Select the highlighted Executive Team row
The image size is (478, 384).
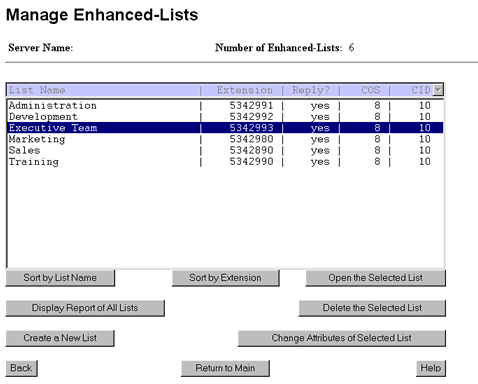pos(225,128)
